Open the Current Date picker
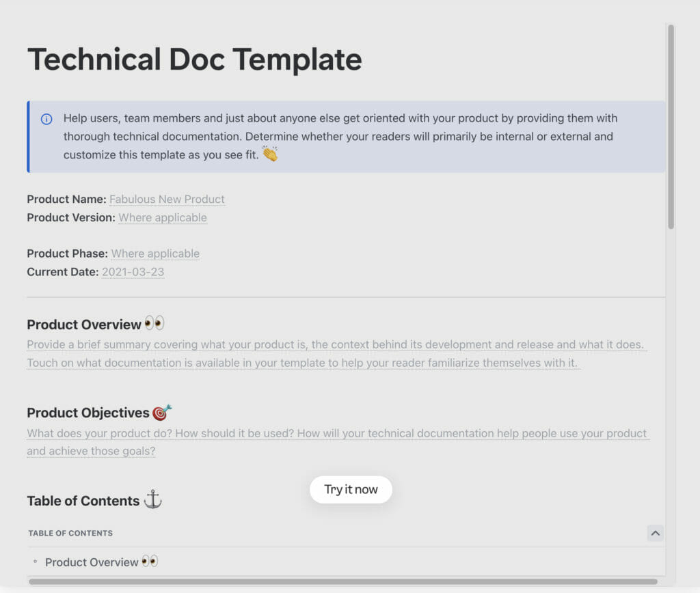 (x=133, y=271)
